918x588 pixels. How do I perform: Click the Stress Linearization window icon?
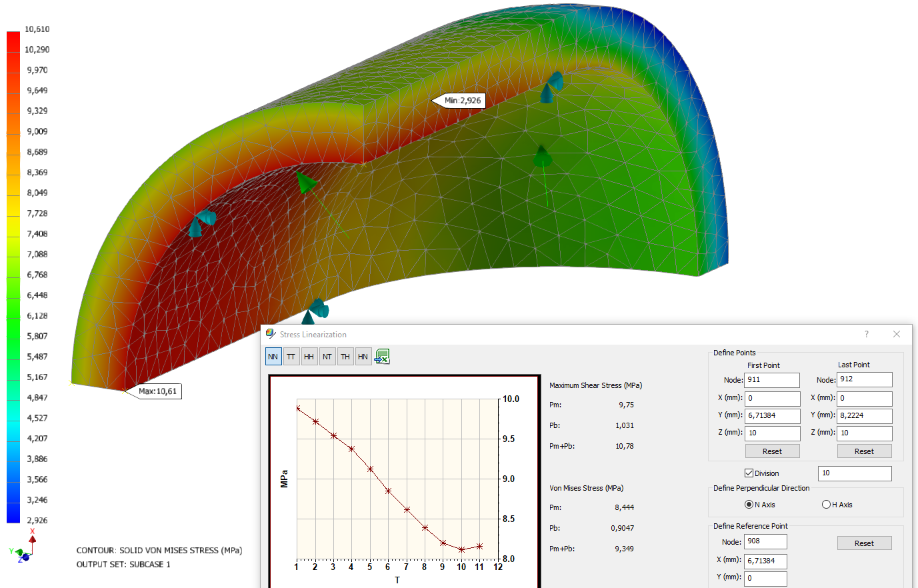click(271, 334)
